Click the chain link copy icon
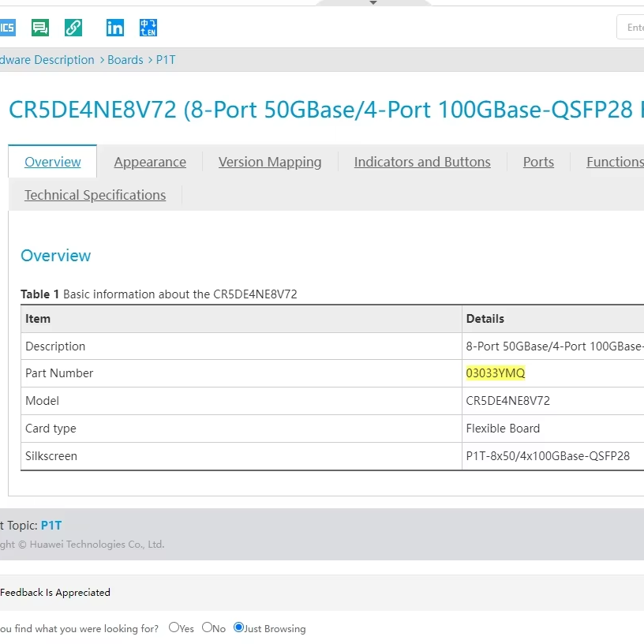Screen dimensions: 644x644 [x=73, y=28]
